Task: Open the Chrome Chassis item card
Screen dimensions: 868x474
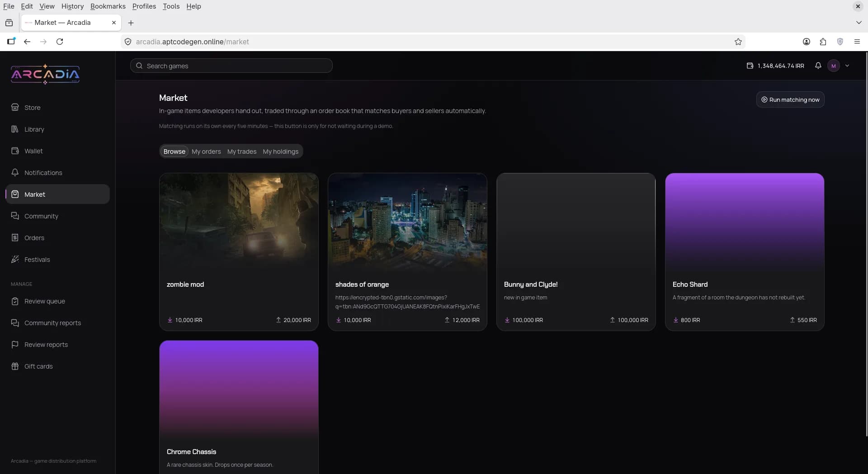Action: pos(239,407)
